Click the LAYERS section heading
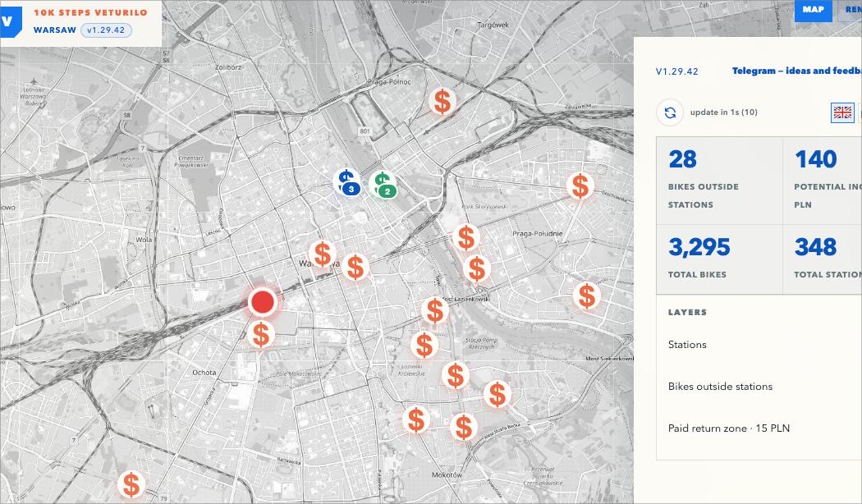 687,312
